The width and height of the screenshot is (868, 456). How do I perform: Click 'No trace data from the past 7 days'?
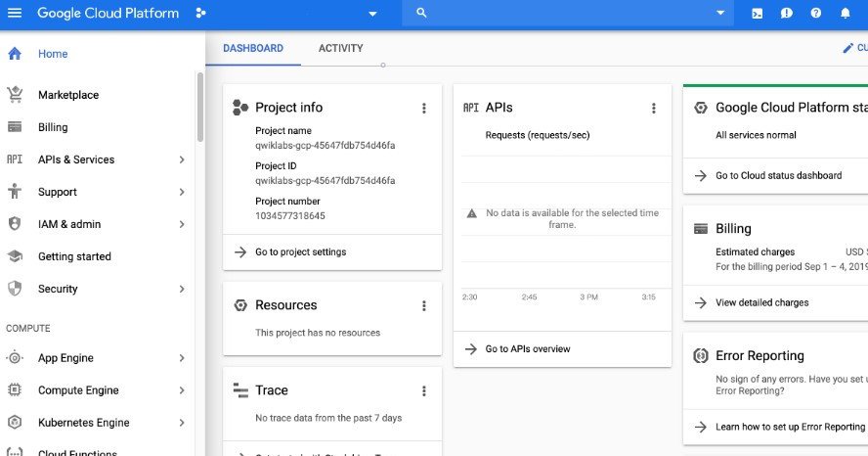[x=328, y=418]
